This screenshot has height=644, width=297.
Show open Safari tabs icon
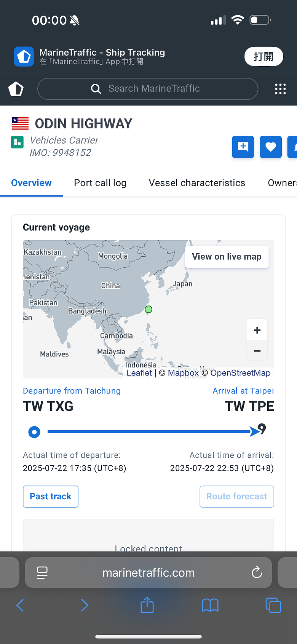[x=273, y=605]
